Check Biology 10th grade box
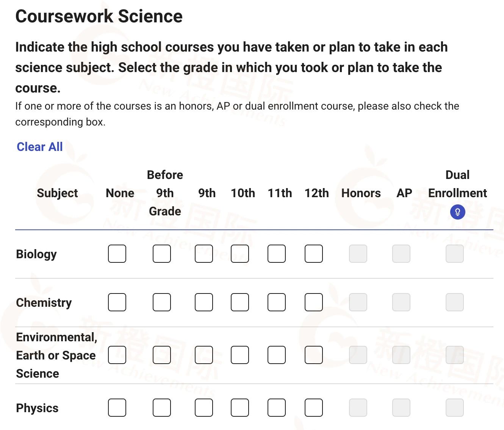504x430 pixels. 240,254
